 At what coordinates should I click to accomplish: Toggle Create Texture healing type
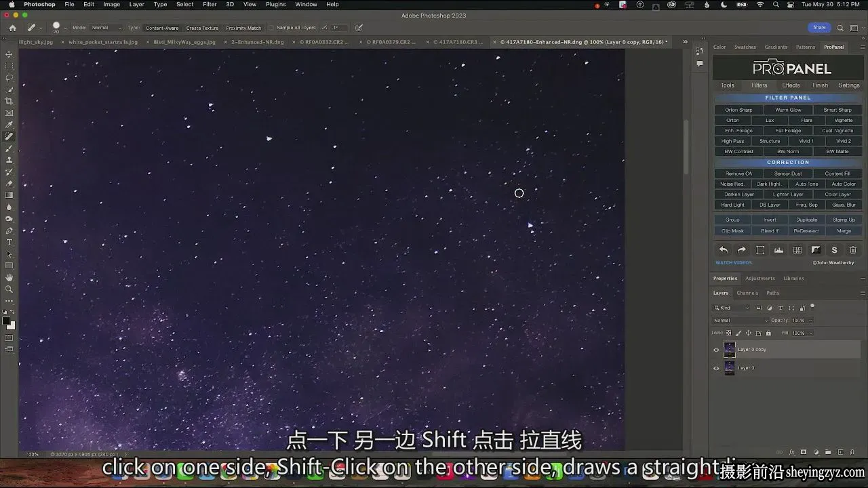coord(202,28)
